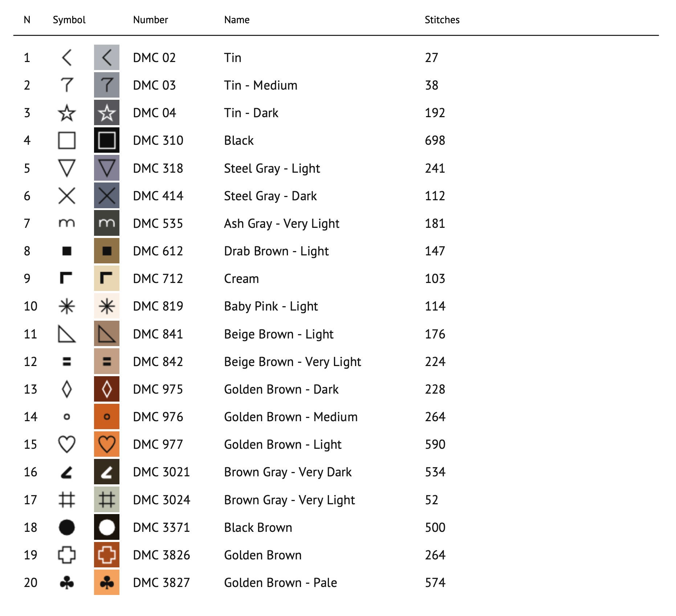Click the Black DMC 310 color swatch
This screenshot has height=616, width=676.
(107, 140)
